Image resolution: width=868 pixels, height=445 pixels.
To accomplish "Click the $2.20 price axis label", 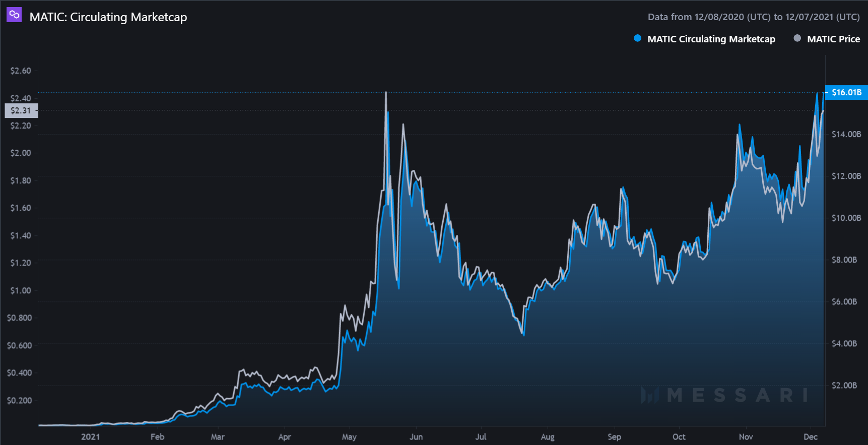I will click(x=21, y=125).
